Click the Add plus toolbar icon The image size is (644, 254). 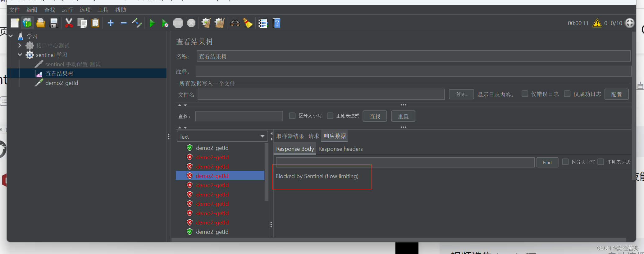111,23
